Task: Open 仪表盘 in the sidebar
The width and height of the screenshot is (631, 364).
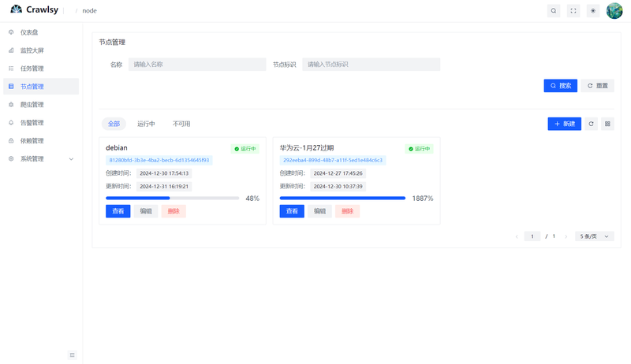Action: pos(29,32)
